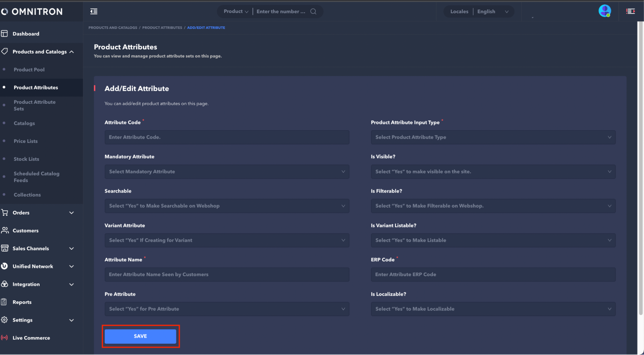Click the search magnifier icon
The width and height of the screenshot is (644, 355).
[313, 12]
